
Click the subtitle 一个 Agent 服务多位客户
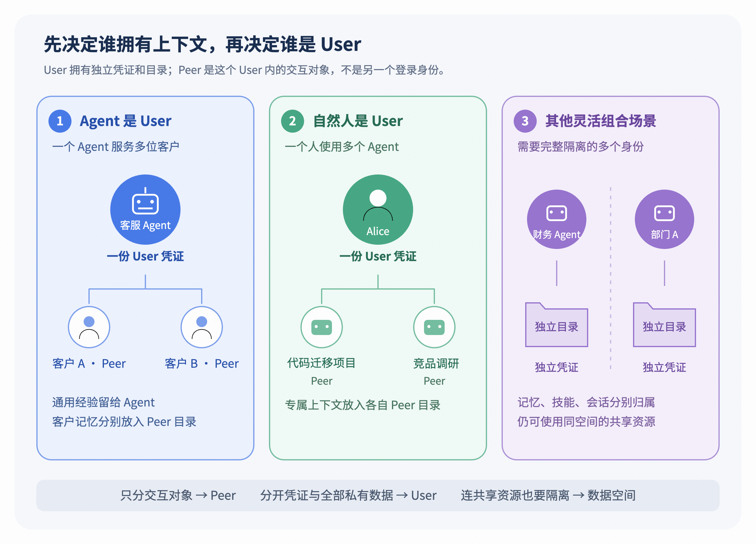click(116, 147)
